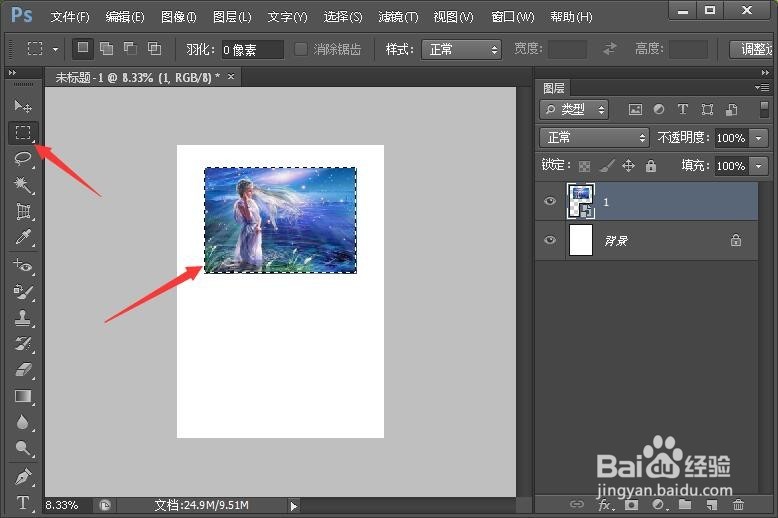
Task: Delete layer with trash icon
Action: 738,505
